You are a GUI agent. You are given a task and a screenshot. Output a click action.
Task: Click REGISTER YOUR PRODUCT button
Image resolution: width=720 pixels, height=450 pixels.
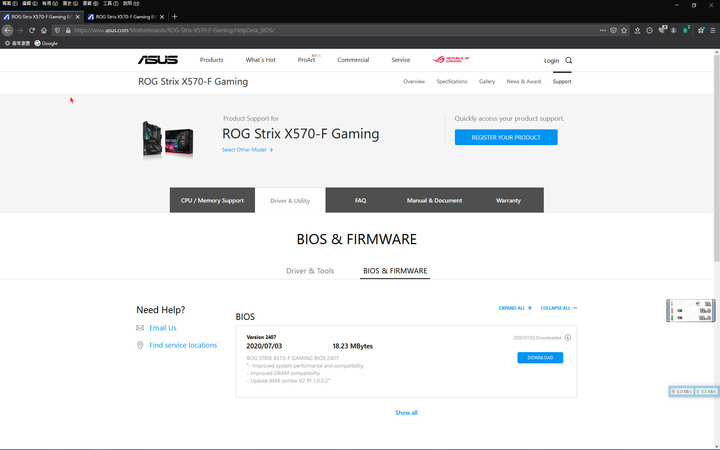click(x=506, y=137)
